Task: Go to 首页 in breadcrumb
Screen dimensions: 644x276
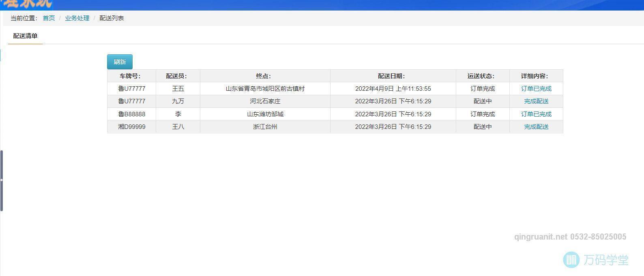Action: [x=49, y=18]
